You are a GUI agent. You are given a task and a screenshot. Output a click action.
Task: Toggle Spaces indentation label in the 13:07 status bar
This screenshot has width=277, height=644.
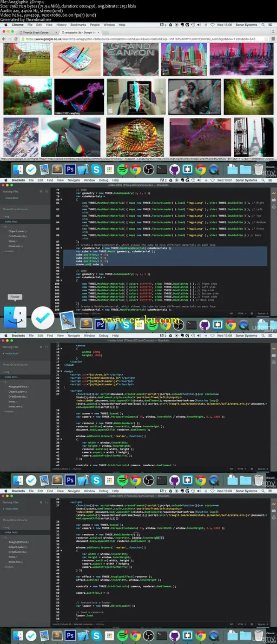coord(262,313)
